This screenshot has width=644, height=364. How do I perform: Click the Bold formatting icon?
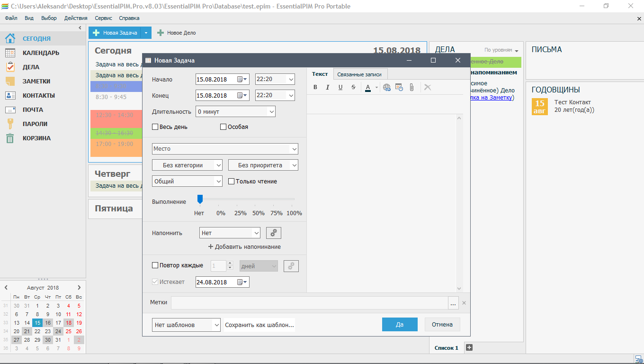coord(316,87)
